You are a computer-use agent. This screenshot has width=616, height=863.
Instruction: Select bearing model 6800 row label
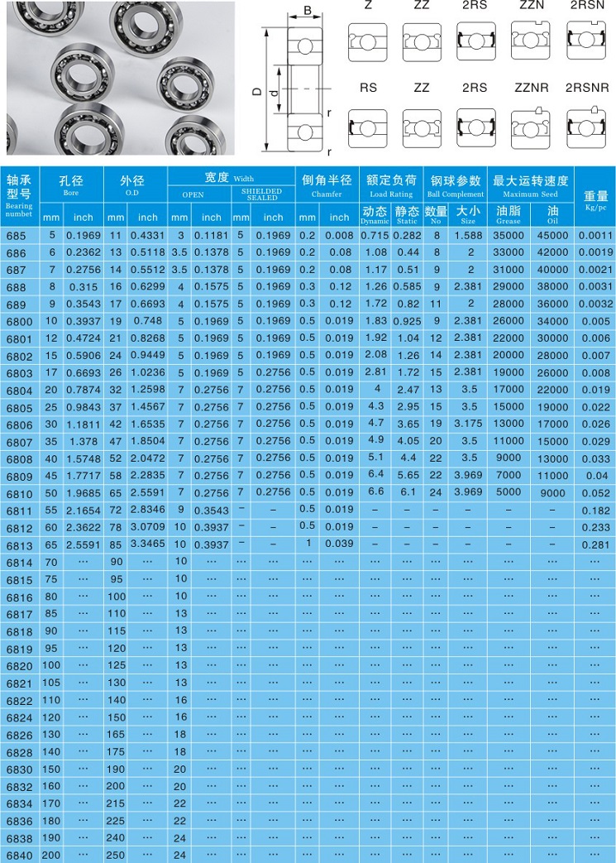pos(19,321)
